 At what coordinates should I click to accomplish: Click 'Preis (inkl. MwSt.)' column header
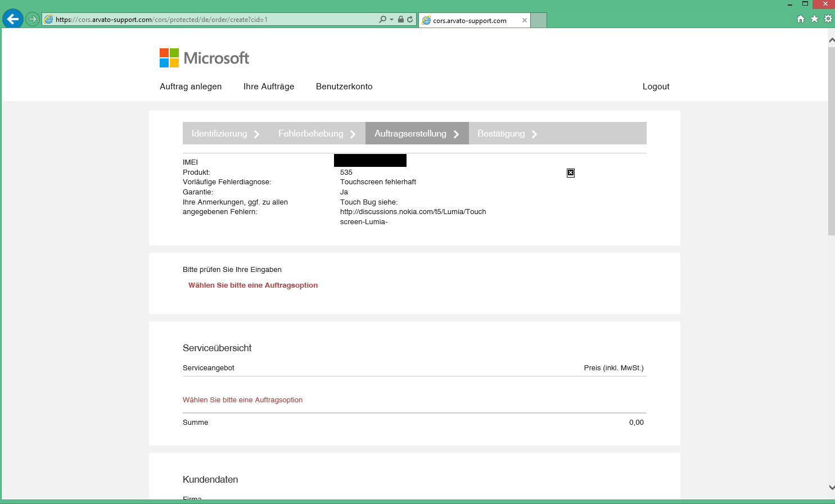[x=614, y=368]
